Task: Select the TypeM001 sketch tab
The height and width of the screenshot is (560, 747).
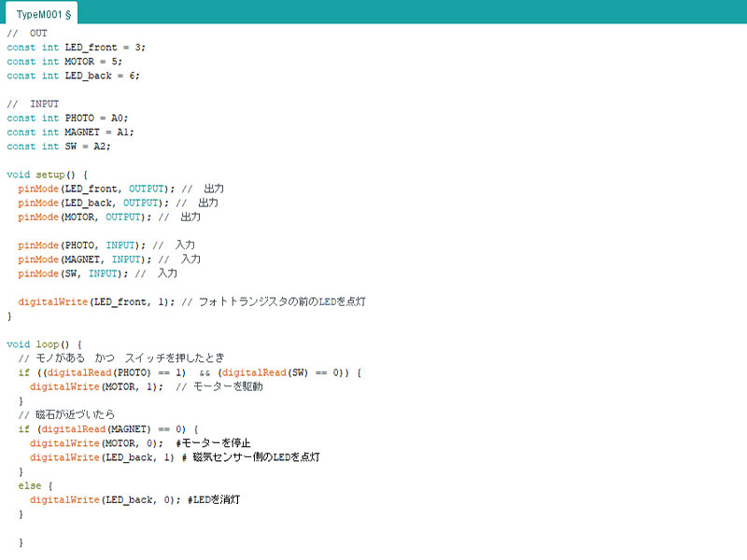Action: (x=43, y=14)
